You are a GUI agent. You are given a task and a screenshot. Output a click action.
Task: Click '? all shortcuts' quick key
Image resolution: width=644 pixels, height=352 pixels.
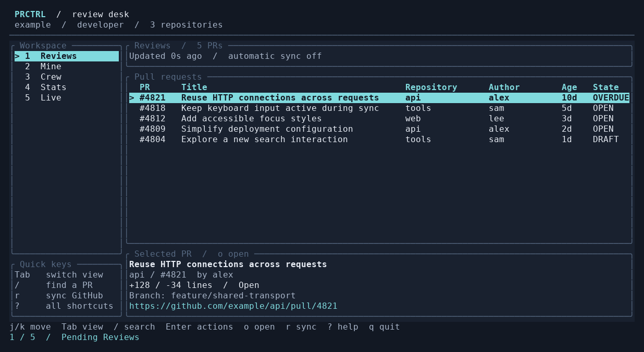click(x=64, y=306)
